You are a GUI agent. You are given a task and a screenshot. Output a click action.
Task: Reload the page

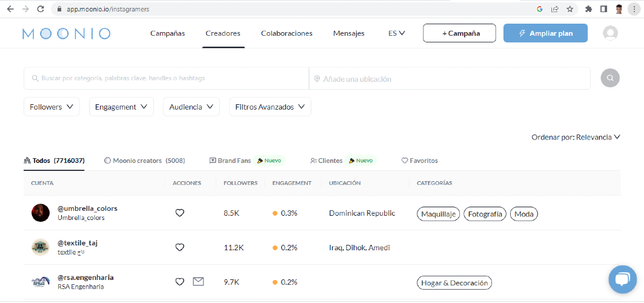[40, 9]
